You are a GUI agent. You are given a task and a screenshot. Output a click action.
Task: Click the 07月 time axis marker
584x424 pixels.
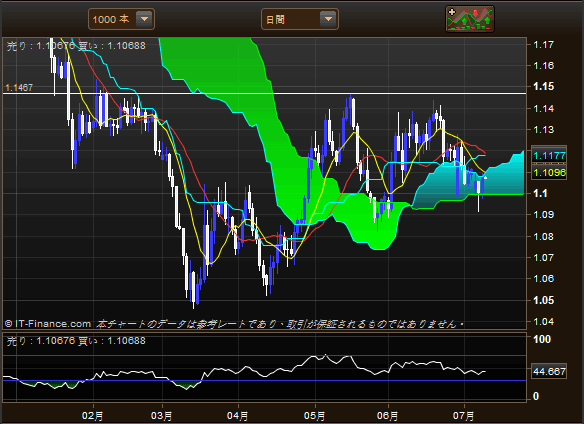tap(463, 416)
